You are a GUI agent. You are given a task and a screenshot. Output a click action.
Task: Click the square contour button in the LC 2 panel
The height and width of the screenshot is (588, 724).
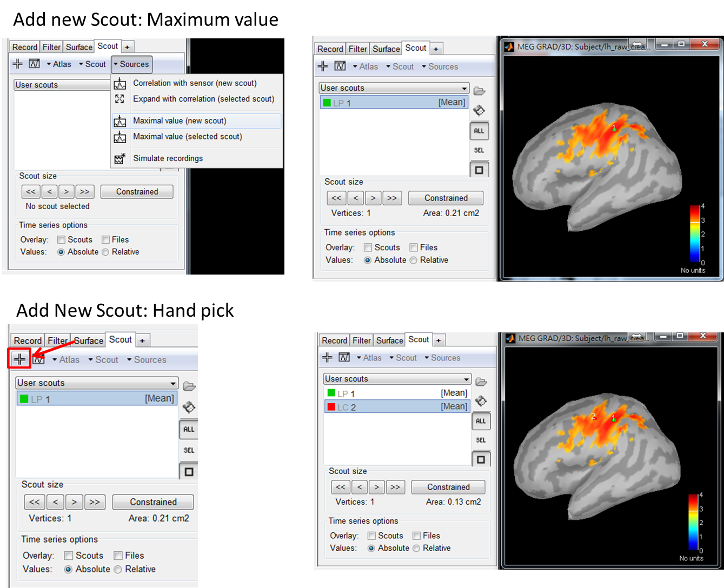click(481, 459)
